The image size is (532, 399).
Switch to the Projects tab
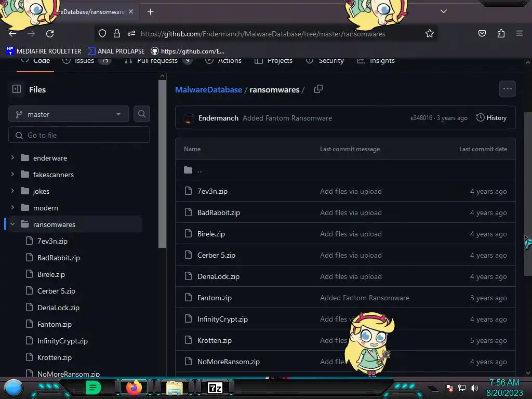click(273, 61)
